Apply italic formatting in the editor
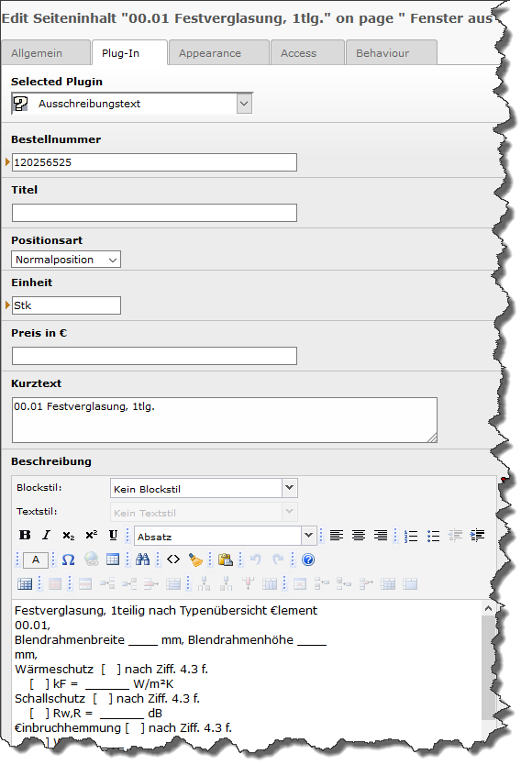The width and height of the screenshot is (532, 776). (47, 535)
